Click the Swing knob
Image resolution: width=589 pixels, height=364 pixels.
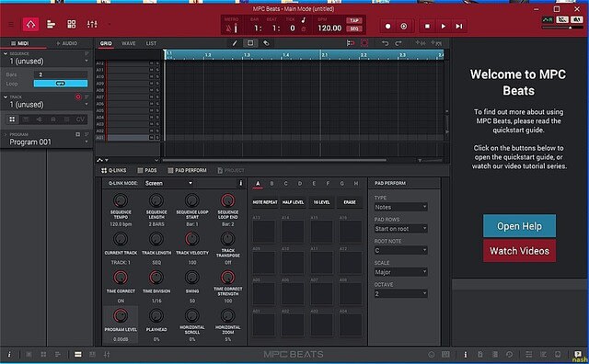click(192, 278)
